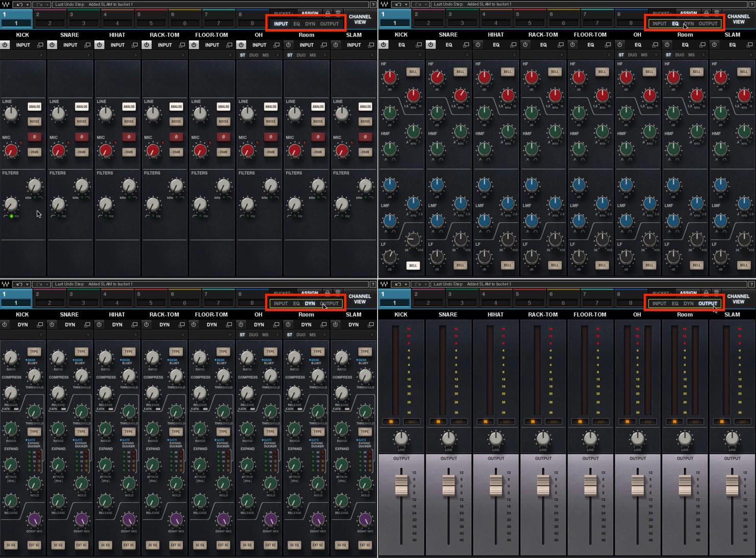Click the lock icon in the INPUT view header
The width and height of the screenshot is (756, 558).
[328, 13]
